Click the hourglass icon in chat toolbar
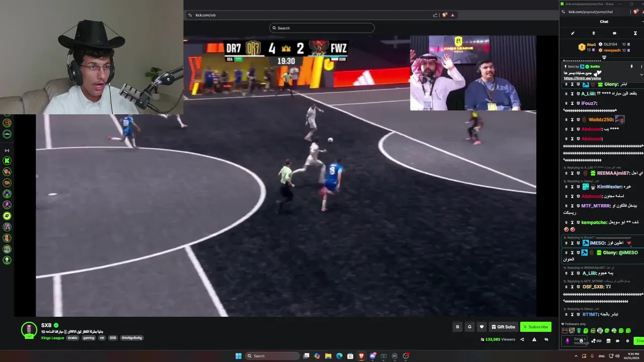Image resolution: width=644 pixels, height=362 pixels. click(635, 33)
